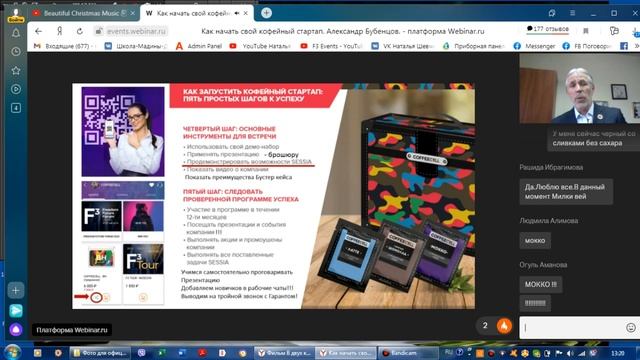Open Viber icon in taskbar
Image resolution: width=640 pixels, height=360 pixels.
(x=142, y=353)
